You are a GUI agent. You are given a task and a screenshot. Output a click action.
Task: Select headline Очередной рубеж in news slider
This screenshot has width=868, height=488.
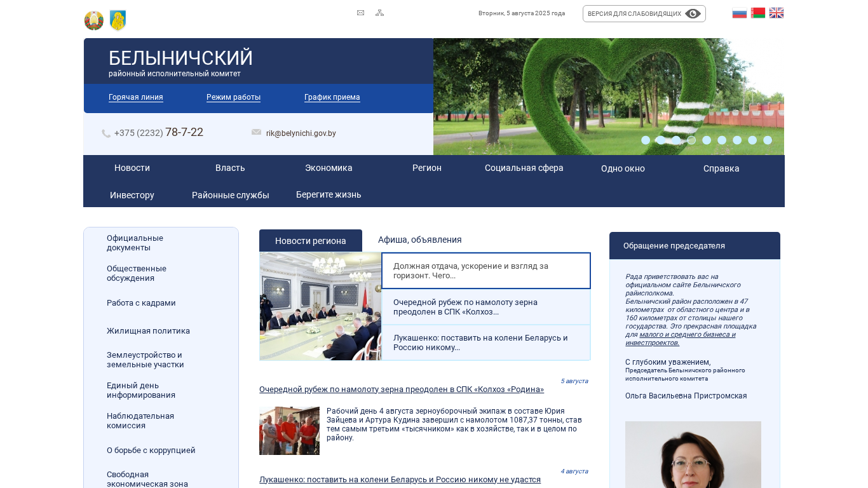point(486,307)
